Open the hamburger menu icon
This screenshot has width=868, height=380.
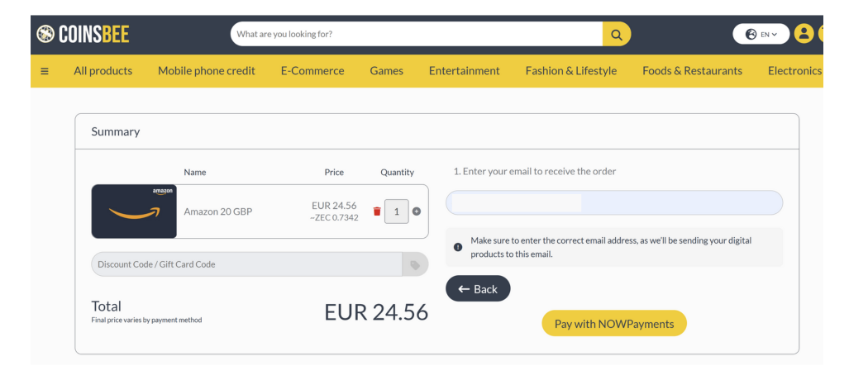45,71
